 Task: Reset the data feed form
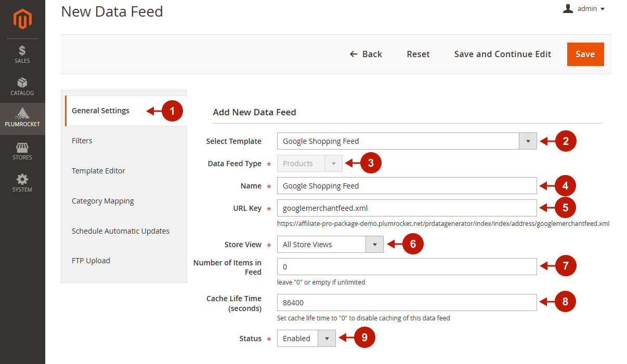[418, 54]
